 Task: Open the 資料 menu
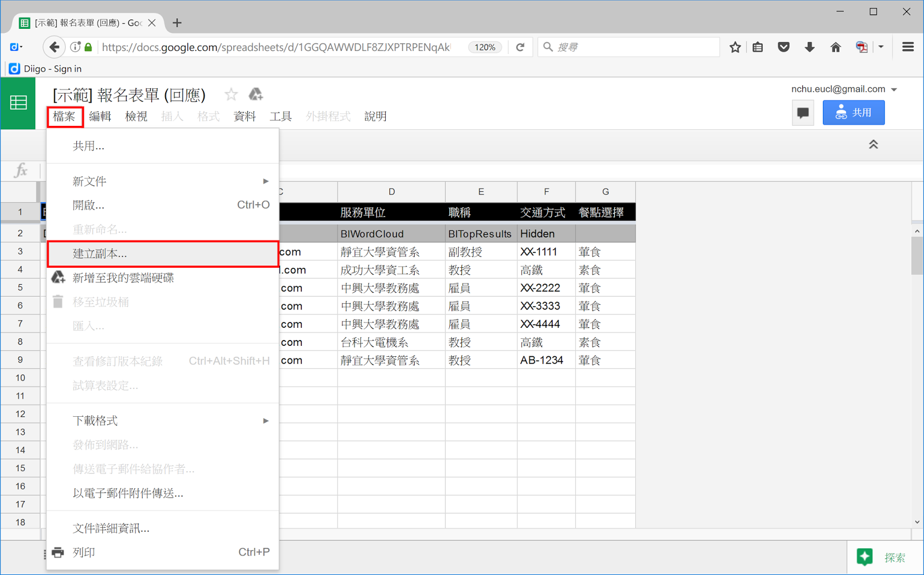tap(245, 117)
